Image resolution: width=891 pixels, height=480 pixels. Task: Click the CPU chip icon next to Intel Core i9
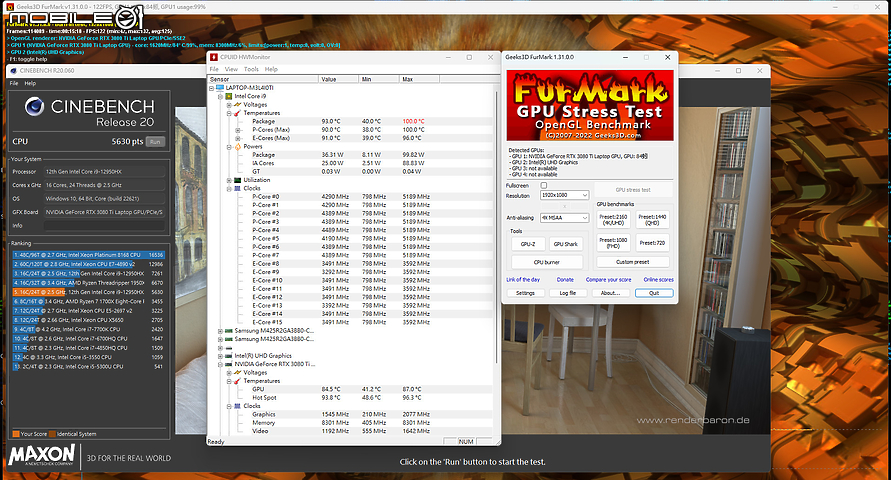[x=229, y=97]
